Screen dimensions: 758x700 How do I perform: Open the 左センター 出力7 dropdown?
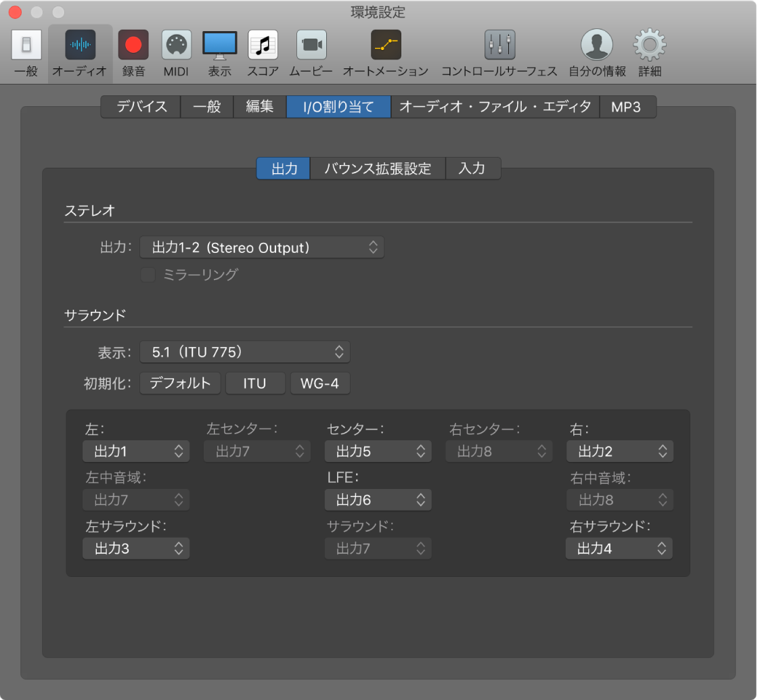257,451
